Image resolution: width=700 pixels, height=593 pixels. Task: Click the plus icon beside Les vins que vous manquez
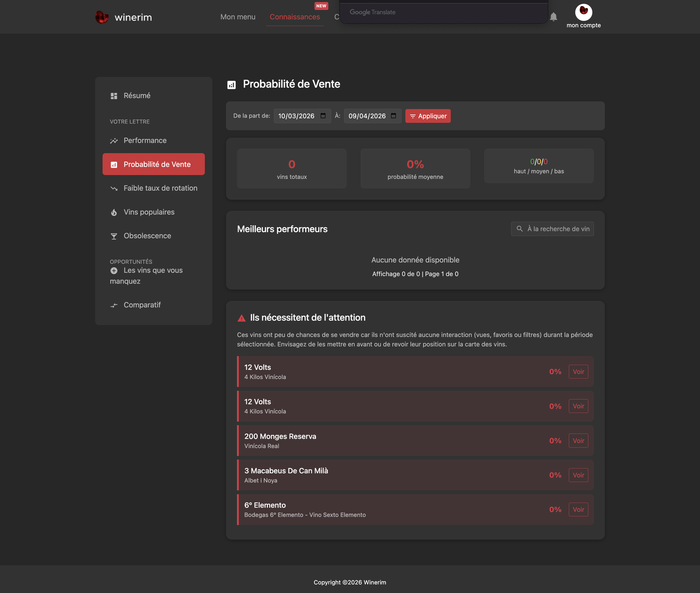click(114, 271)
